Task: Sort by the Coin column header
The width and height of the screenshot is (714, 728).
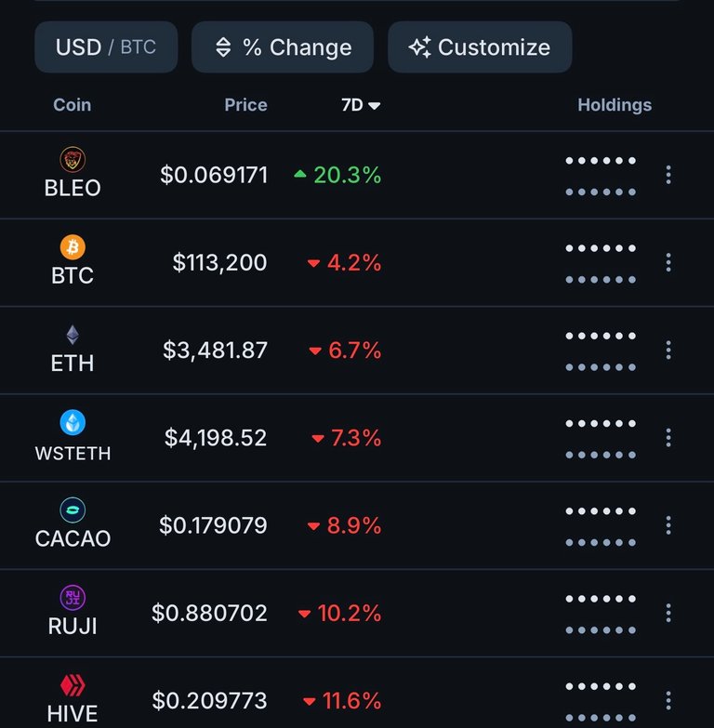Action: pos(72,105)
